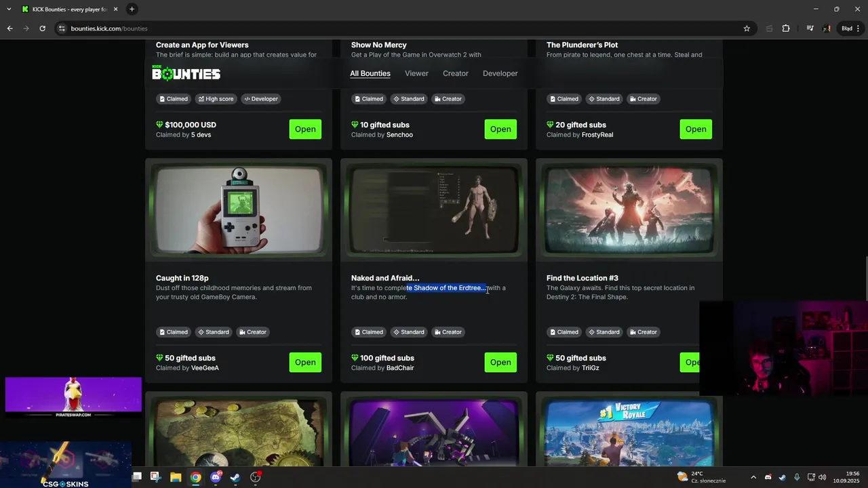Screen dimensions: 868x488
Task: Visit claimer profile BadChair
Action: tap(400, 368)
